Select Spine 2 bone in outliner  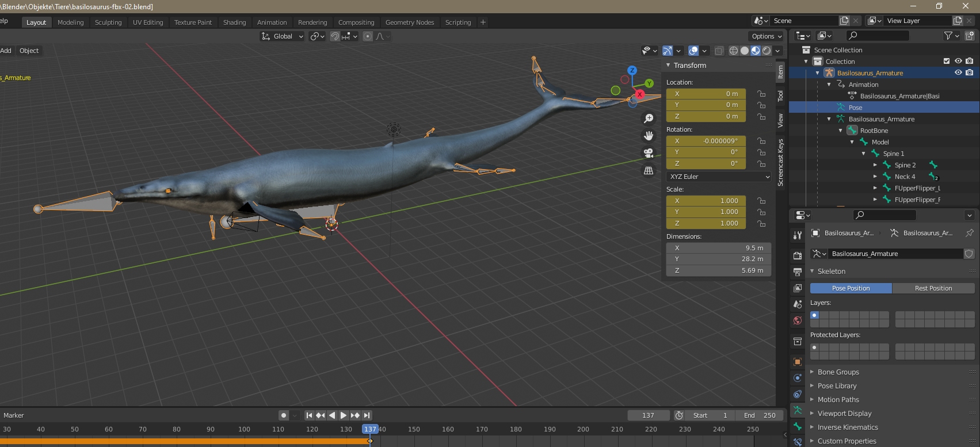905,165
